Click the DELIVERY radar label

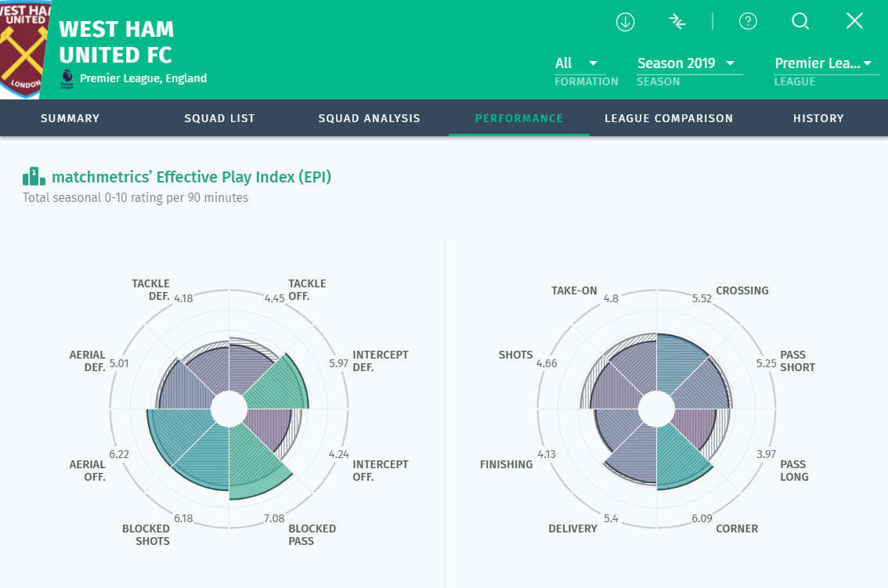point(573,528)
